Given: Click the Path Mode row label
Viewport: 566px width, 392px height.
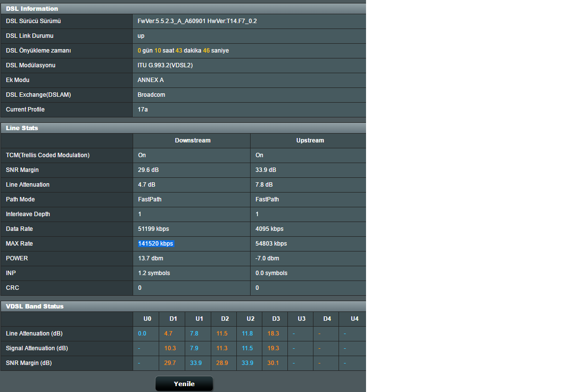Looking at the screenshot, I should (20, 199).
